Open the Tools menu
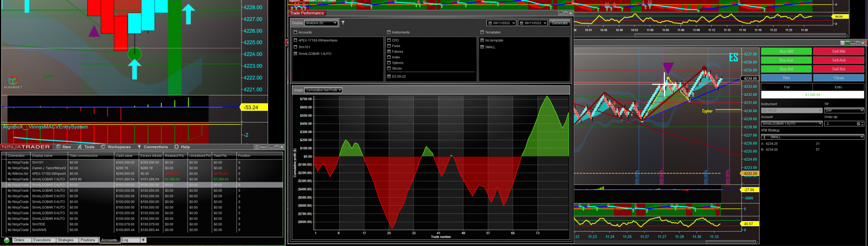This screenshot has height=246, width=868. [90, 147]
